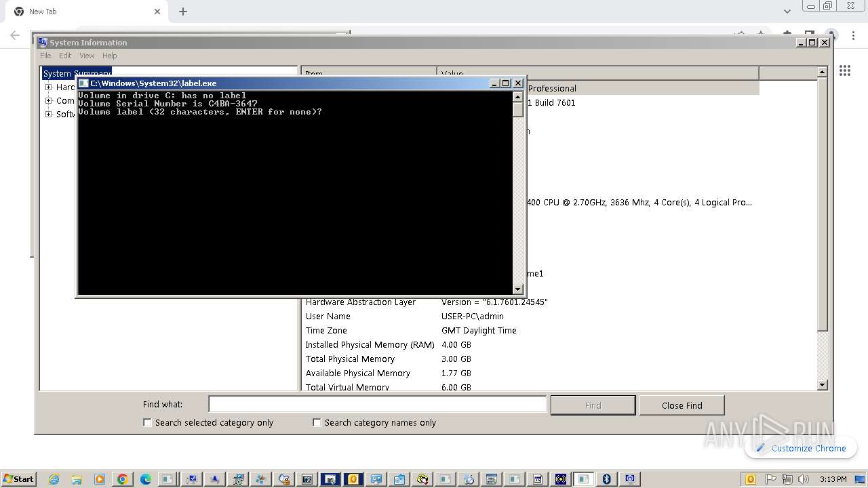The width and height of the screenshot is (868, 488).
Task: Click the System Information title bar icon
Action: click(x=43, y=42)
